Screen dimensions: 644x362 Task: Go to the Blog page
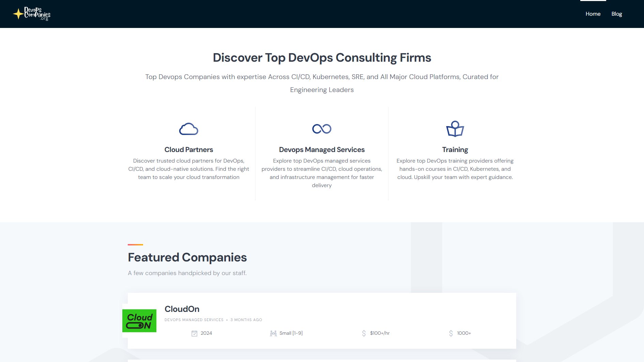point(616,14)
